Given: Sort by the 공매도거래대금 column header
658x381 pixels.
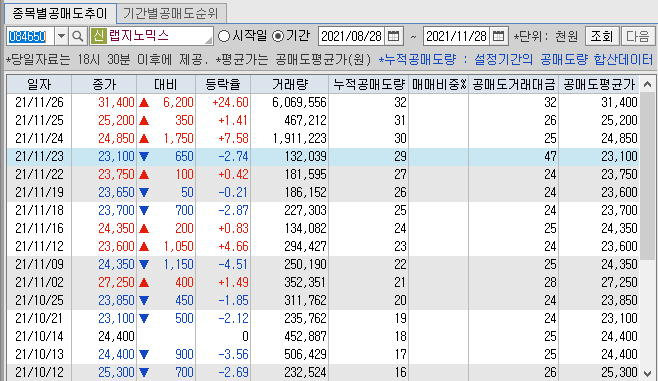Looking at the screenshot, I should (x=514, y=84).
